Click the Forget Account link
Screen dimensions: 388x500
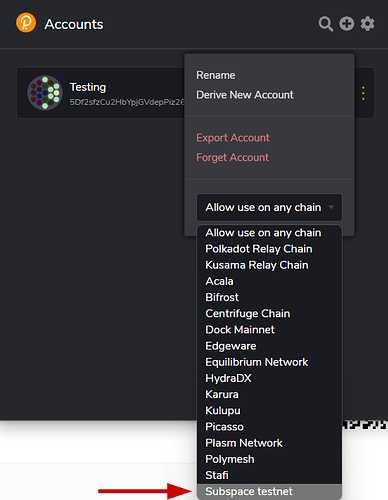(232, 157)
